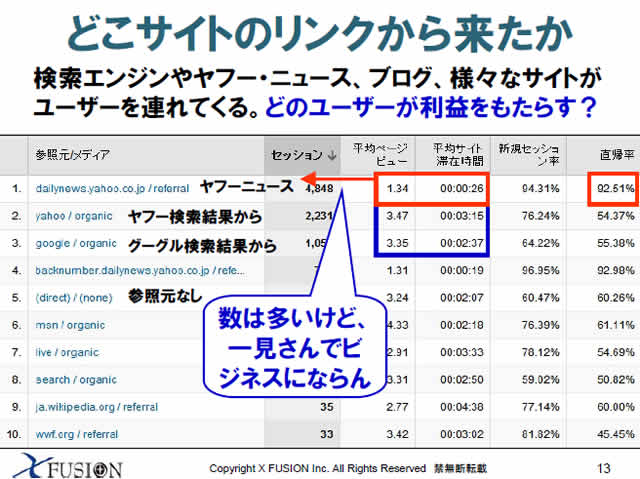Click the new session rate 96.95%
Screen dimensions: 640x479
[x=540, y=271]
